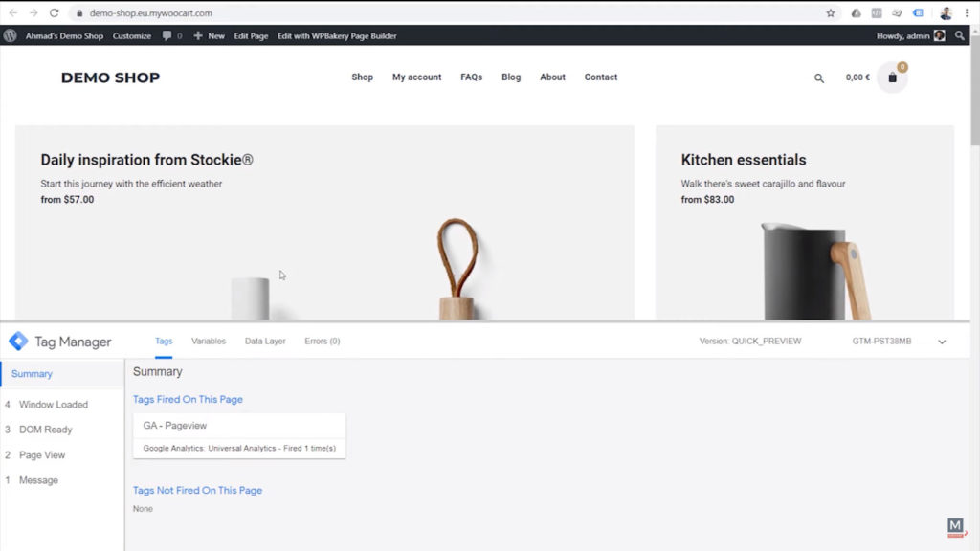Open the Data Layer tab
The width and height of the screenshot is (980, 551).
[x=264, y=341]
